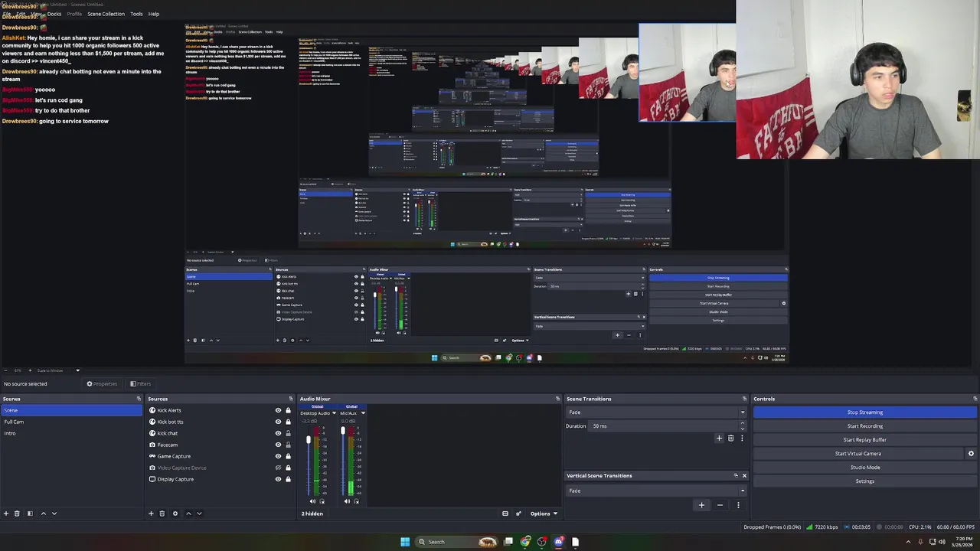Open Settings from Controls panel

(865, 481)
